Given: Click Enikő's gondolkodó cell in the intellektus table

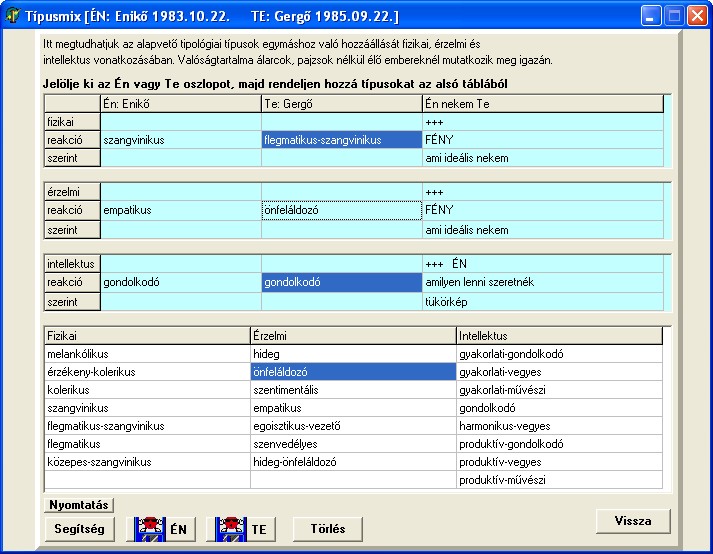Looking at the screenshot, I should point(181,282).
